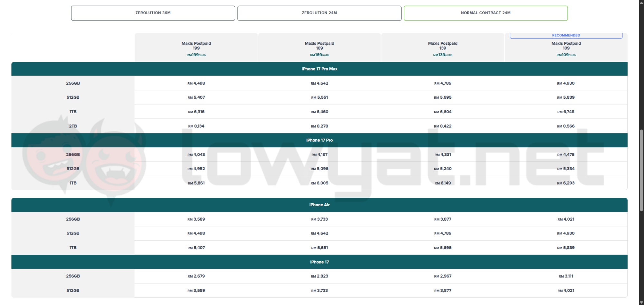Click the RM 8,278 price cell
Screen dimensions: 644x305
319,126
